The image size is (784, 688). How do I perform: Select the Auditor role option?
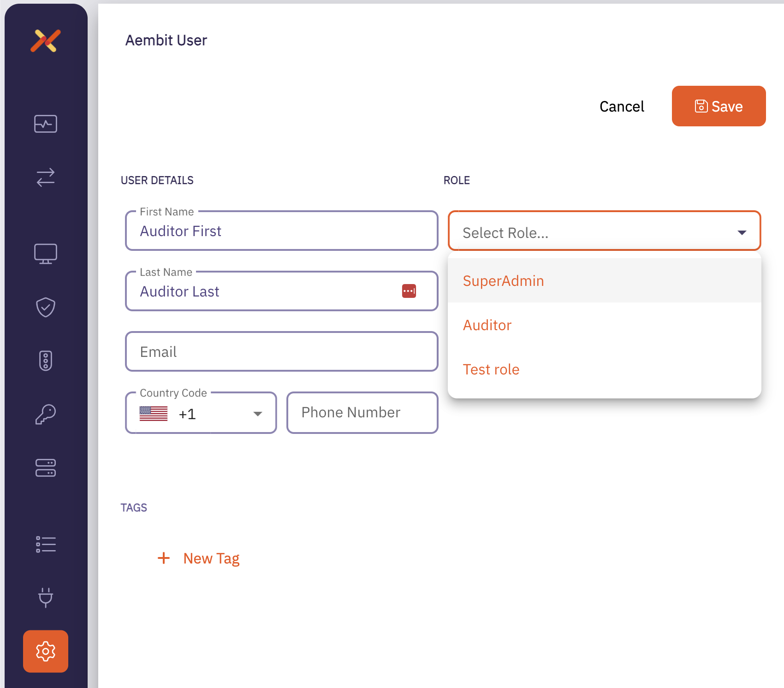point(487,325)
